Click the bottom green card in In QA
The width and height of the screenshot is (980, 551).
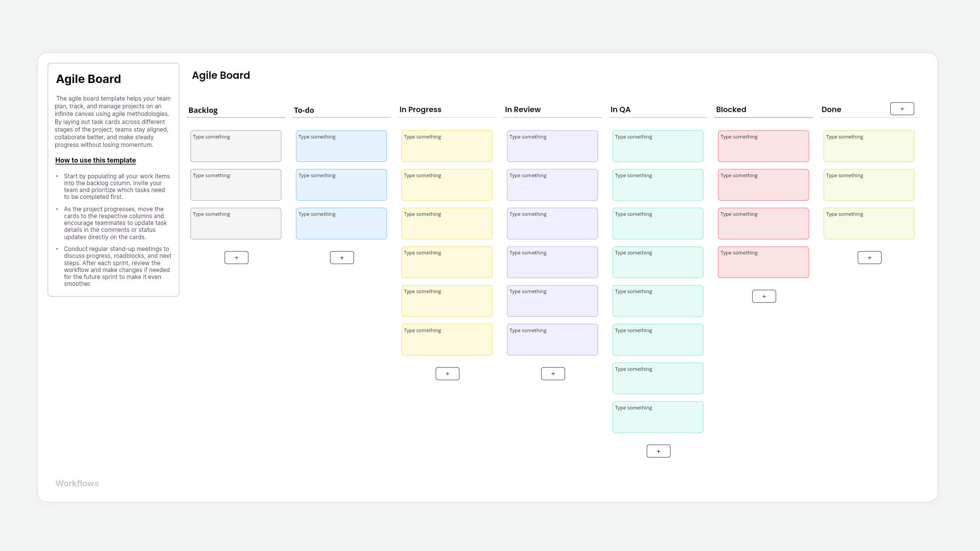658,417
